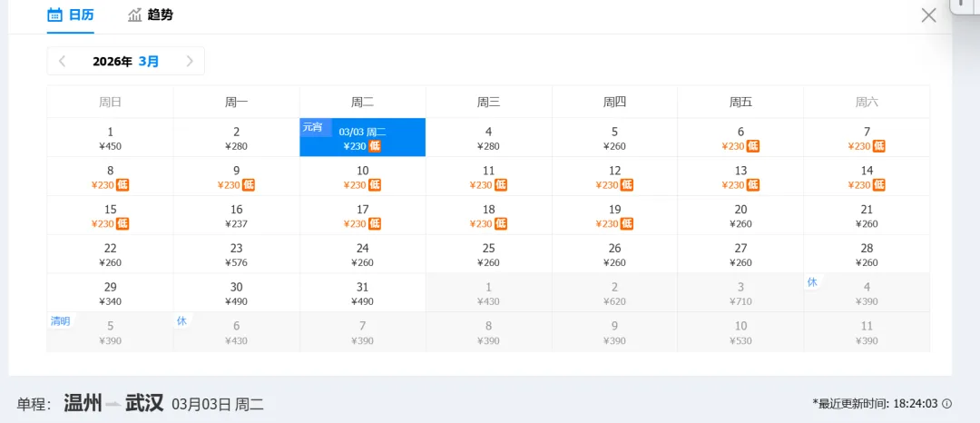The width and height of the screenshot is (980, 423).
Task: Click the calendar icon in 日历 tab
Action: coord(54,15)
